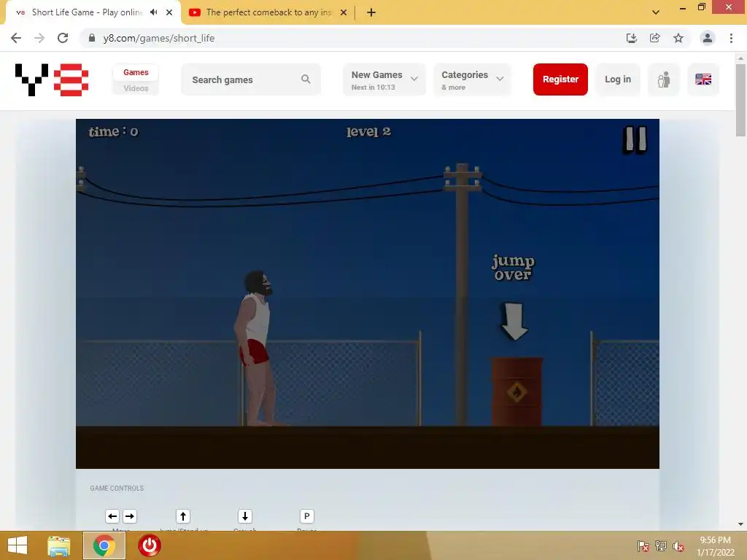Share this page icon
The height and width of the screenshot is (560, 747).
654,38
